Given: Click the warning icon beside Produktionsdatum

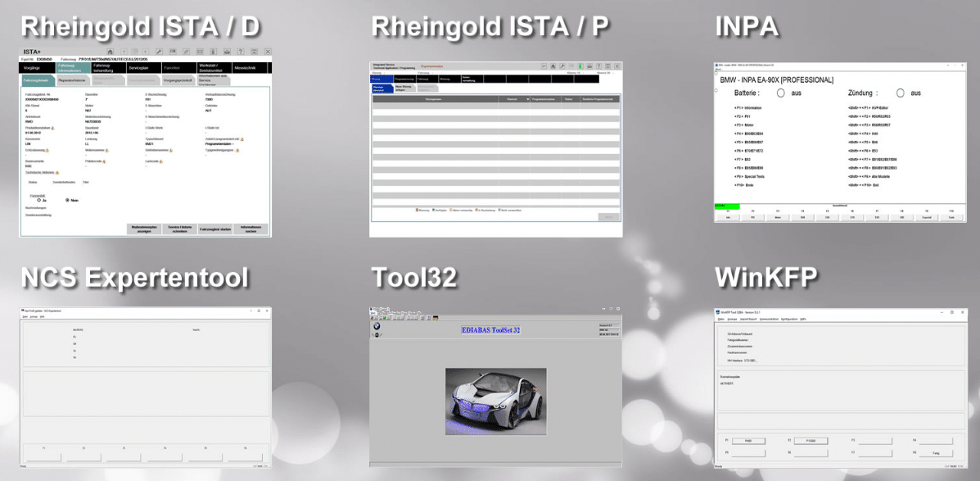Looking at the screenshot, I should pos(53,128).
